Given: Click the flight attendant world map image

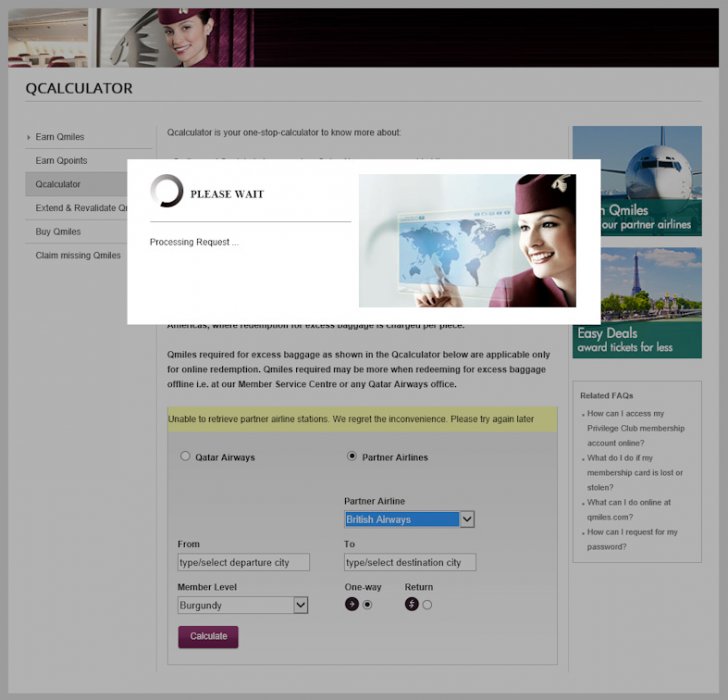Looking at the screenshot, I should click(x=467, y=241).
